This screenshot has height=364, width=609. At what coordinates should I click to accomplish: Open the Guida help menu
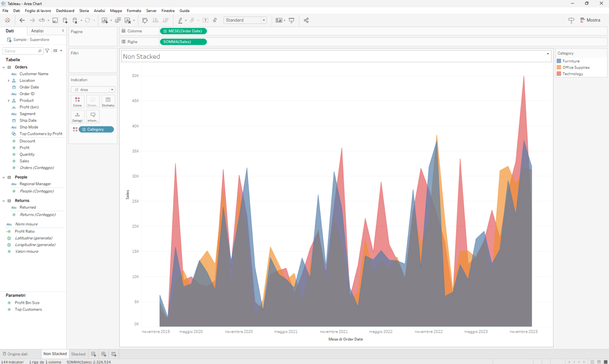click(x=184, y=11)
